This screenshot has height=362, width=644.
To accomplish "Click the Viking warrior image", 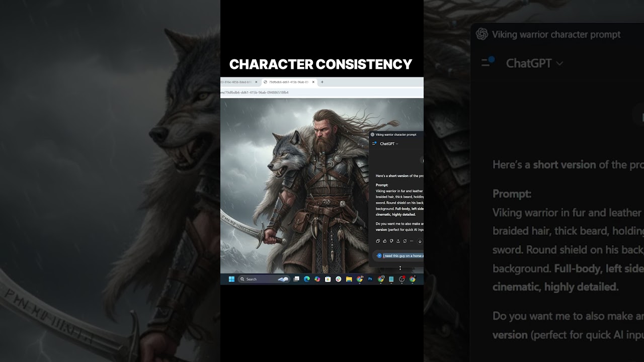I will [x=294, y=186].
